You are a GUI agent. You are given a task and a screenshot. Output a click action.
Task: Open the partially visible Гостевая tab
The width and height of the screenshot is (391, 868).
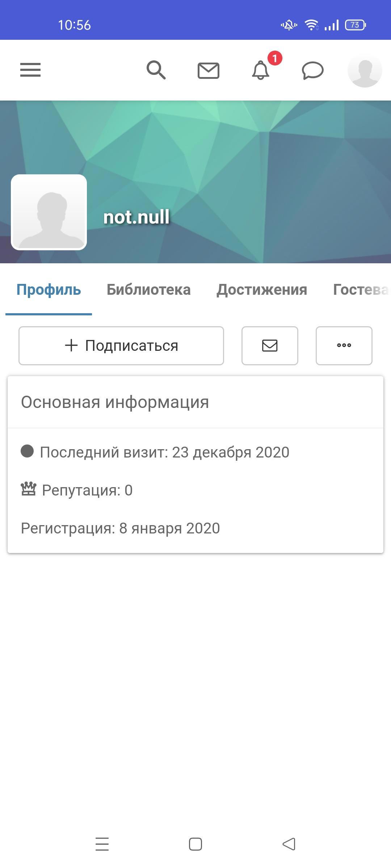(360, 290)
